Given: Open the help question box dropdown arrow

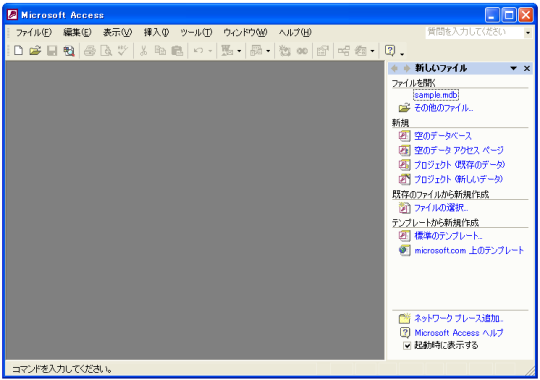Looking at the screenshot, I should pos(528,33).
